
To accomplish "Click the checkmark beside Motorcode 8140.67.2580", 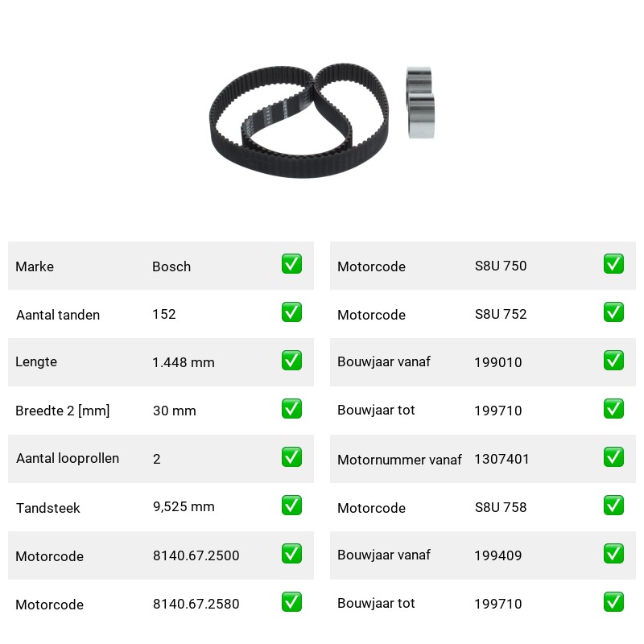I will pos(291,602).
